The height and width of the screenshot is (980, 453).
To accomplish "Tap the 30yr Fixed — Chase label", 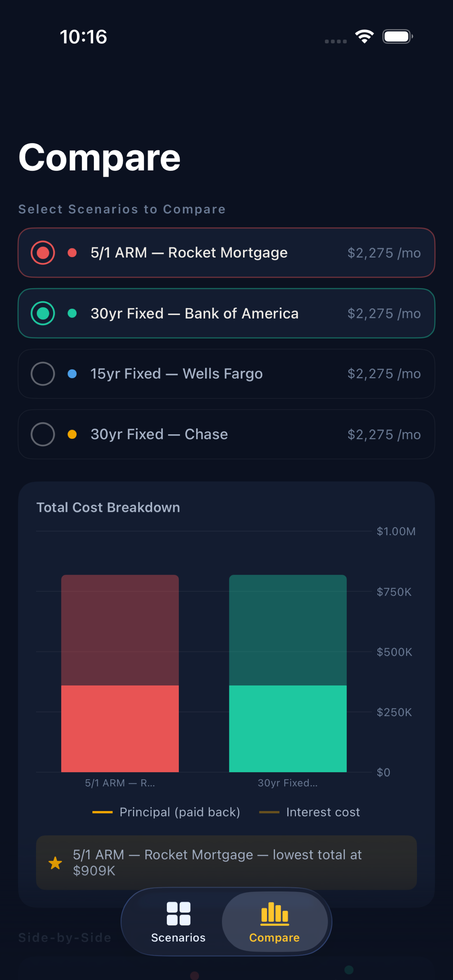I will (159, 434).
